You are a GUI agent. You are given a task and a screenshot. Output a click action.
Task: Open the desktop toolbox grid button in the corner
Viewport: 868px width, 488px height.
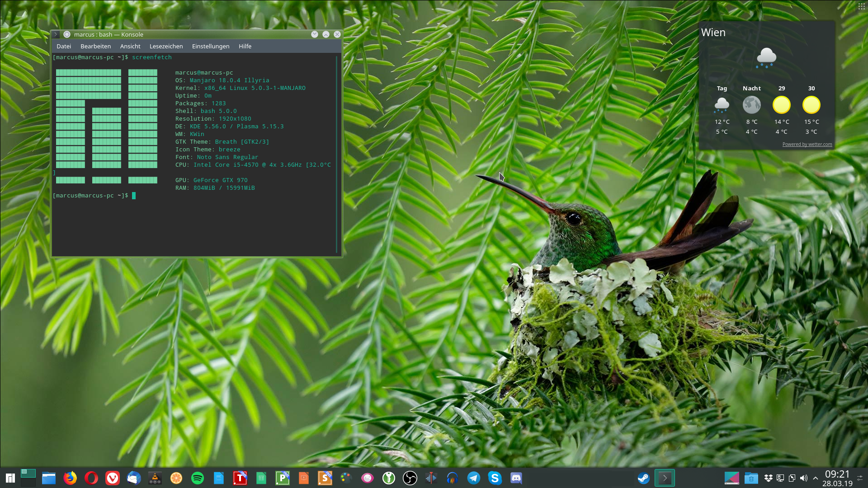click(862, 6)
